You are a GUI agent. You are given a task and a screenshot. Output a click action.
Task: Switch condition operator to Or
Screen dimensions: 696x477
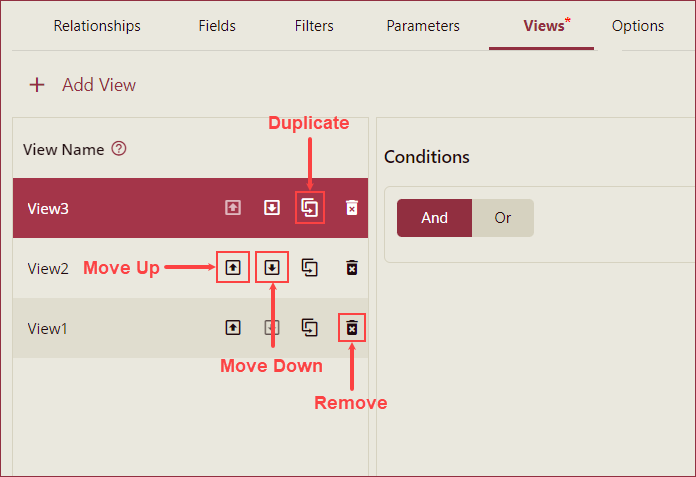pyautogui.click(x=503, y=218)
